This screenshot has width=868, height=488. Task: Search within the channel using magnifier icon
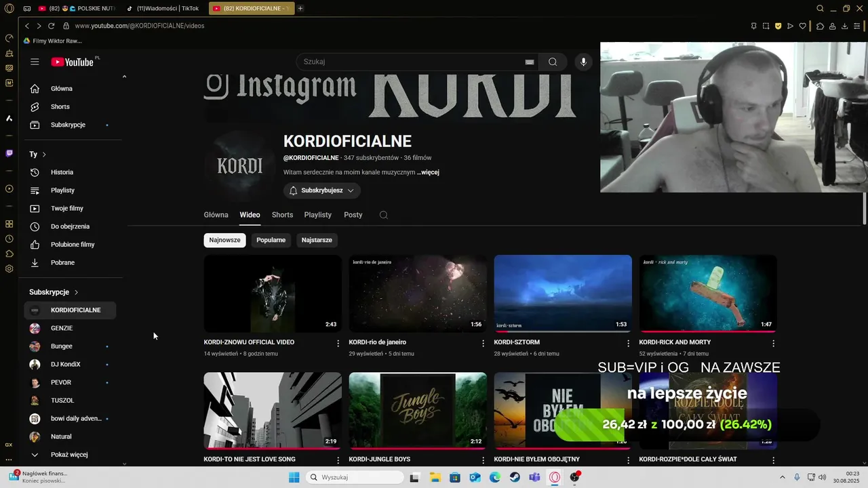384,215
